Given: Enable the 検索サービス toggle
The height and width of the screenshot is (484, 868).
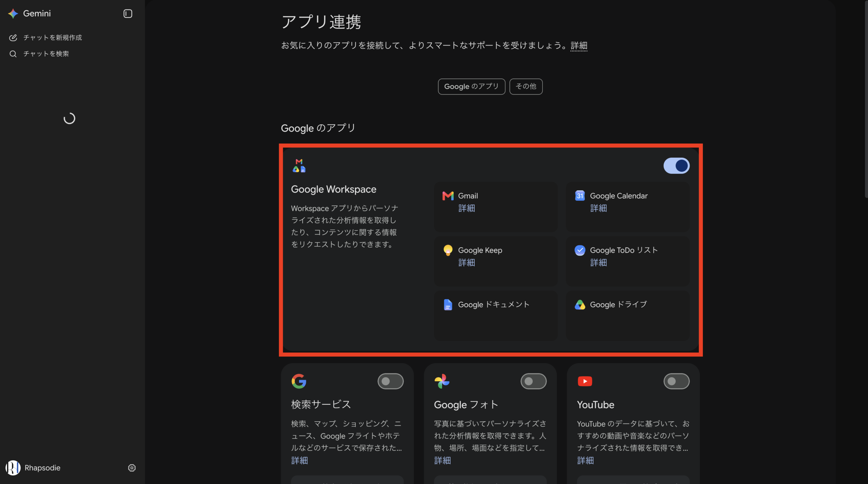Looking at the screenshot, I should [391, 381].
